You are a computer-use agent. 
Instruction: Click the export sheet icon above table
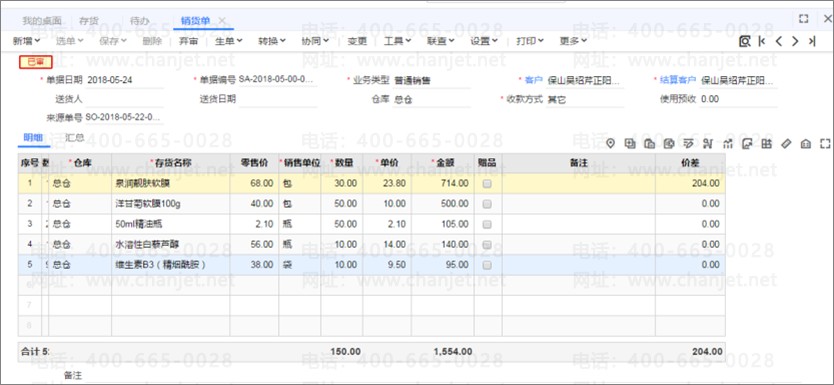coord(747,143)
